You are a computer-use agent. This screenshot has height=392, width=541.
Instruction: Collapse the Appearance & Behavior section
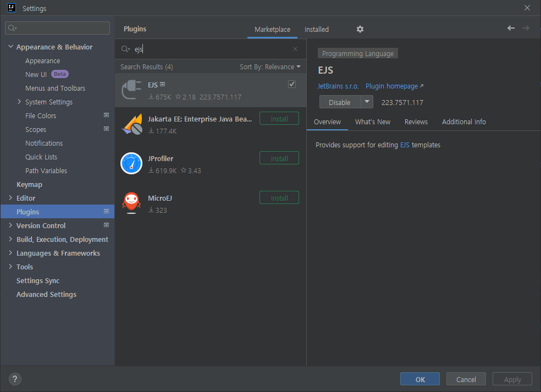click(10, 47)
